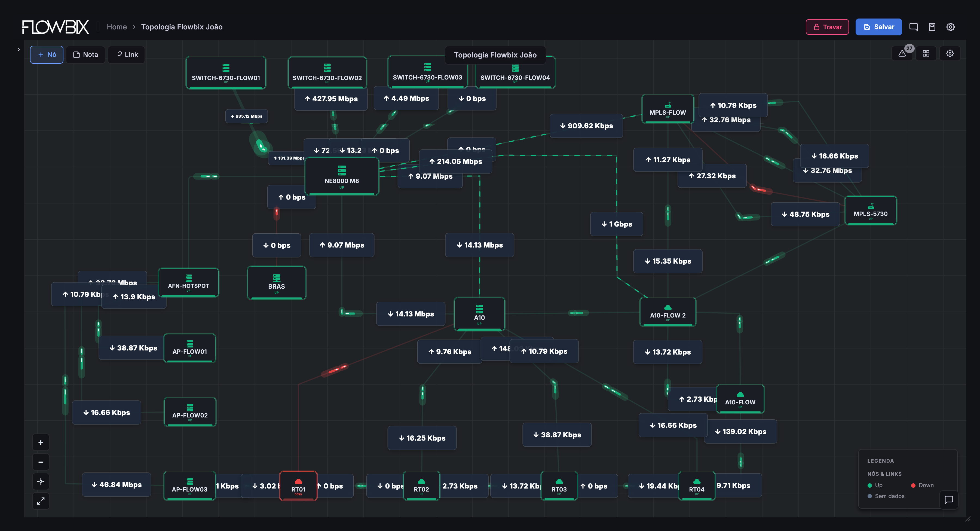Create a new Link
Screen dimensions: 980x531
point(127,55)
